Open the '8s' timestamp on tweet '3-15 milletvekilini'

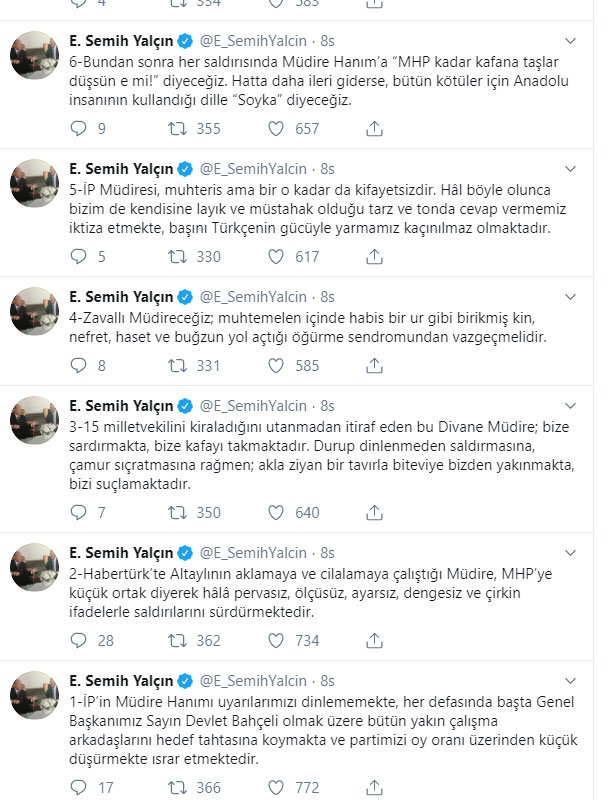click(x=327, y=406)
